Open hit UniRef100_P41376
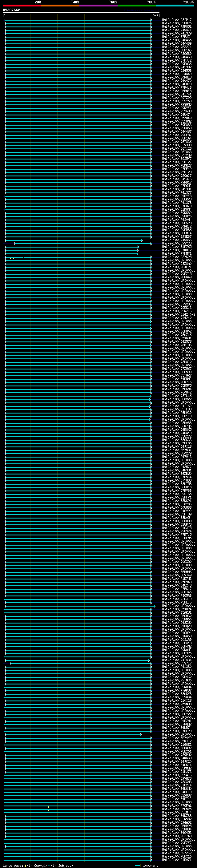 (x=177, y=179)
